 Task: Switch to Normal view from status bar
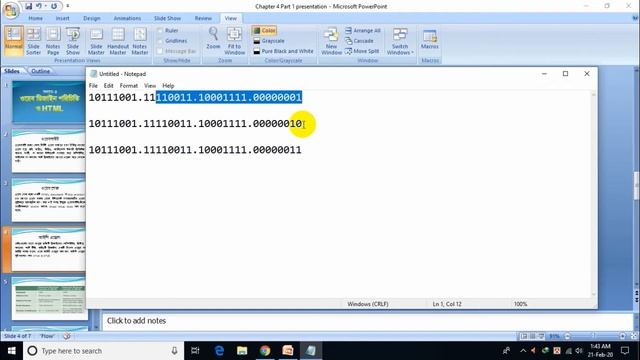point(524,336)
